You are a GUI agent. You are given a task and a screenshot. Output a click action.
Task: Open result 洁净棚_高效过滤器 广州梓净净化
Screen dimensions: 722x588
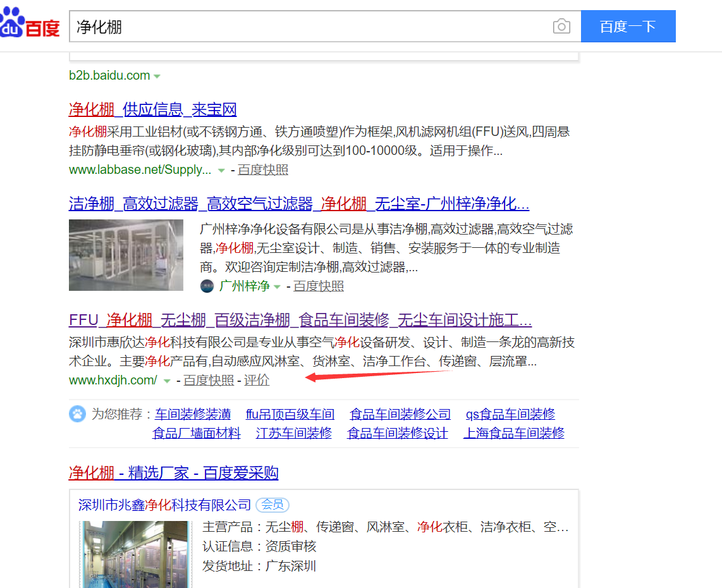tap(299, 204)
